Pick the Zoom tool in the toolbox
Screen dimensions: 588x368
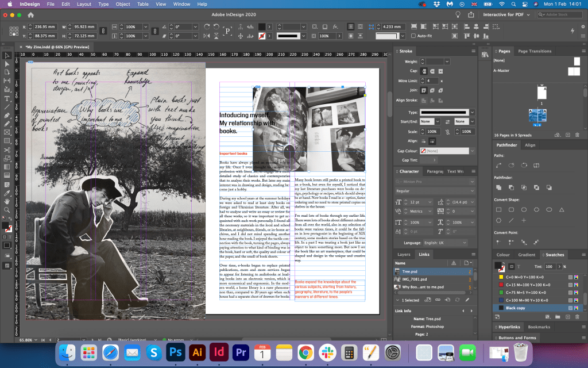[7, 210]
